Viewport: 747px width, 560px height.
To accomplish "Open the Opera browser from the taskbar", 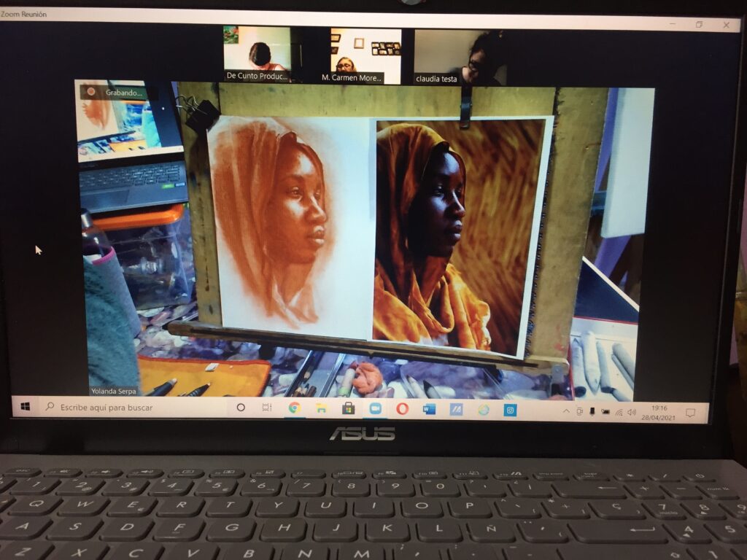I will [402, 408].
